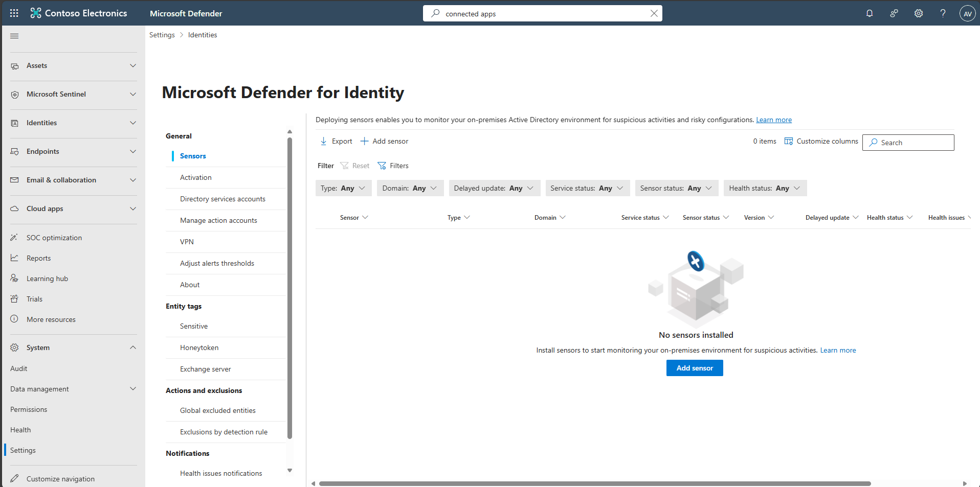This screenshot has width=980, height=487.
Task: Open the Domain: Any filter dropdown
Action: [x=410, y=188]
